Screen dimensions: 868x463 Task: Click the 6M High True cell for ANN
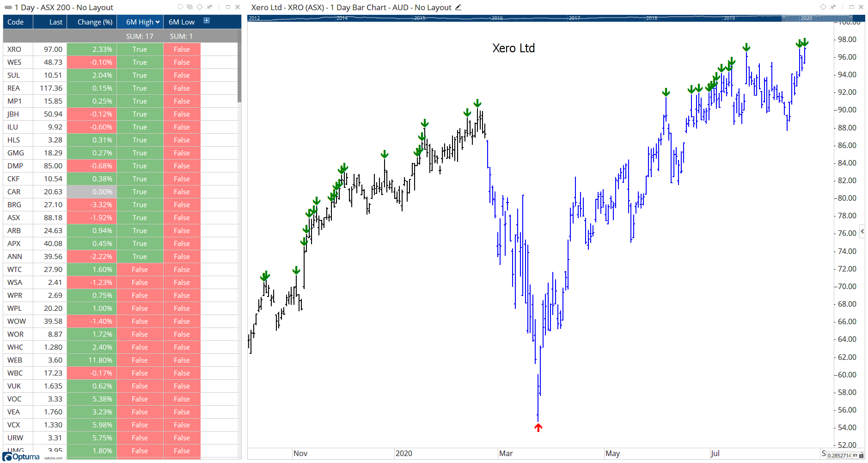pos(140,256)
